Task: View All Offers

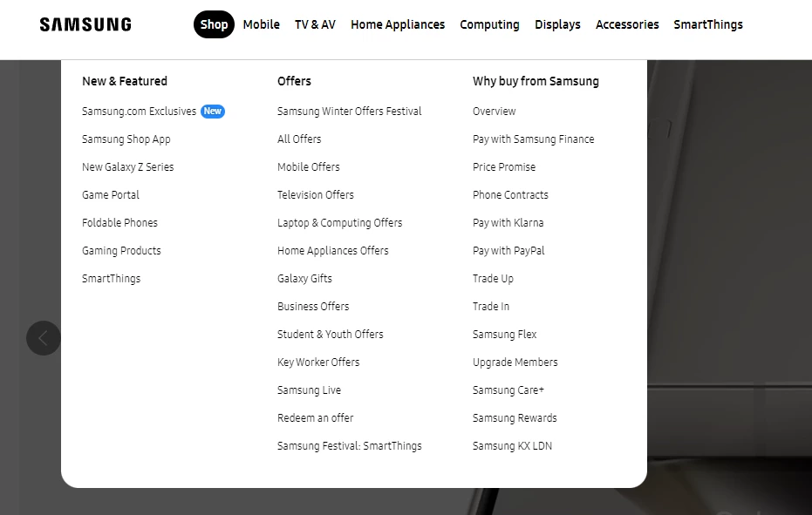Action: point(299,139)
